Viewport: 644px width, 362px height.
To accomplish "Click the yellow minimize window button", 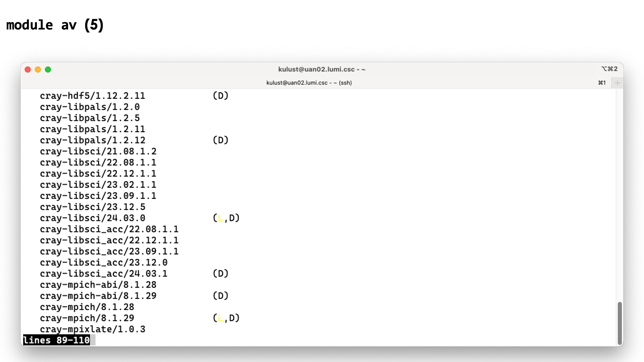I will pos(38,69).
